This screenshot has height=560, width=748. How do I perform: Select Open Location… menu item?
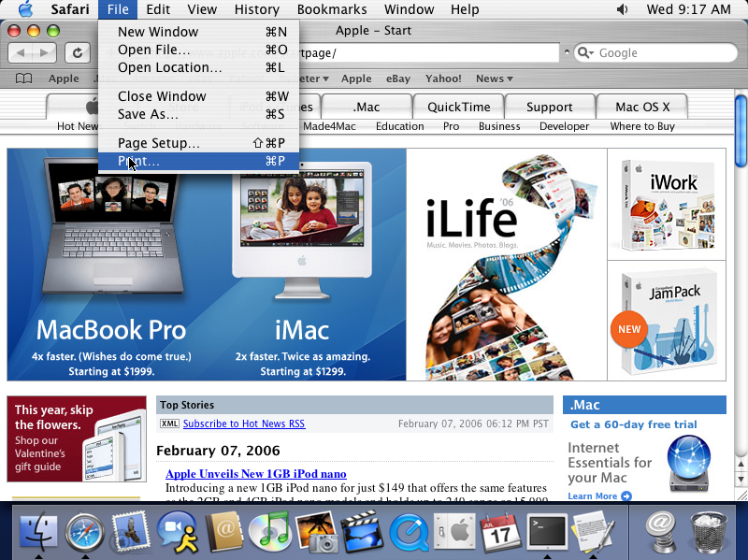click(x=199, y=67)
